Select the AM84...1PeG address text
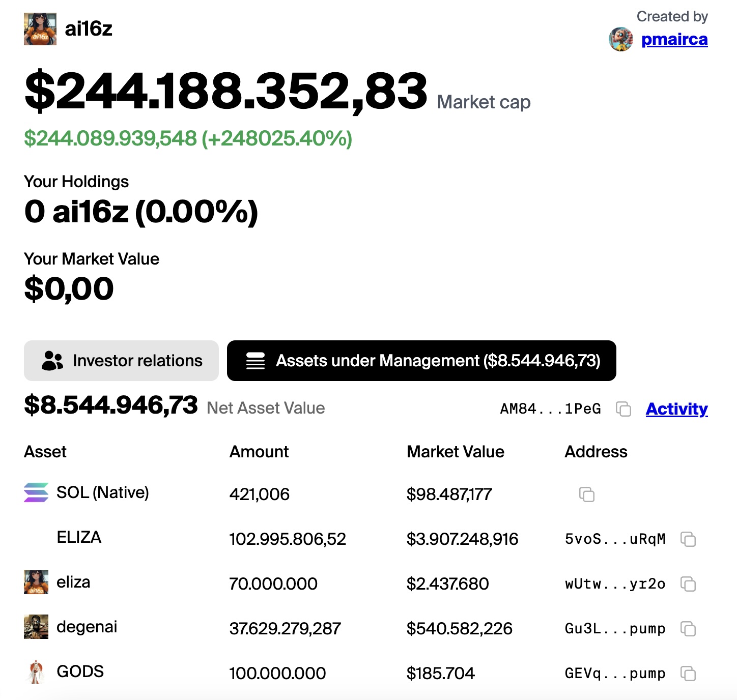Viewport: 737px width, 700px height. tap(551, 409)
